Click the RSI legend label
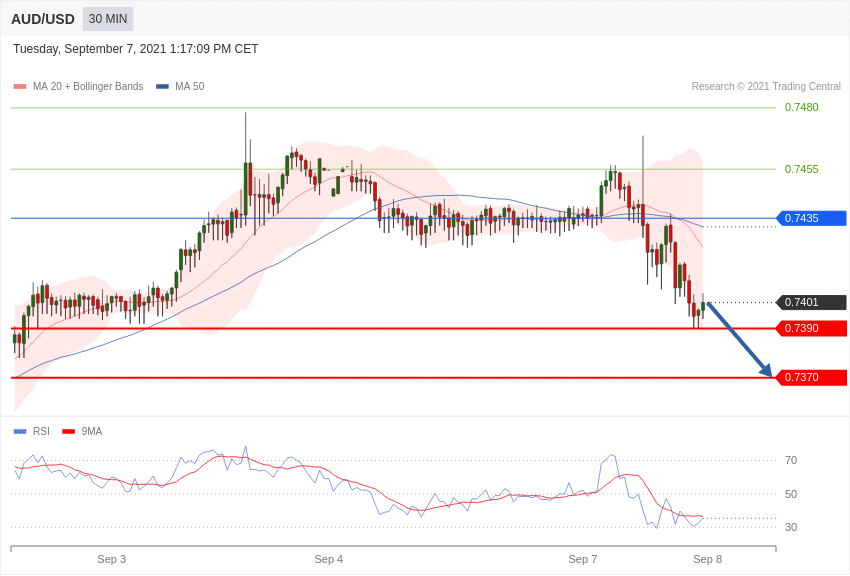 pyautogui.click(x=41, y=431)
